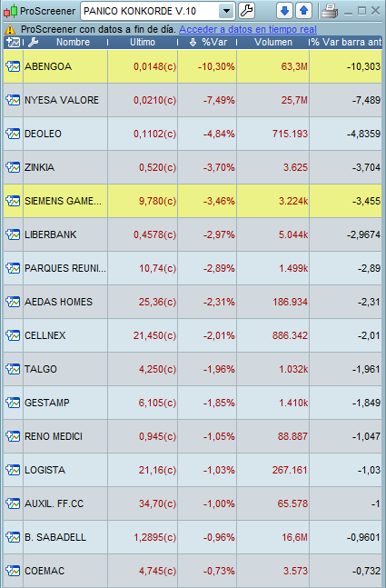The image size is (386, 588).
Task: Select the LIBERBANK stock row
Action: (193, 234)
